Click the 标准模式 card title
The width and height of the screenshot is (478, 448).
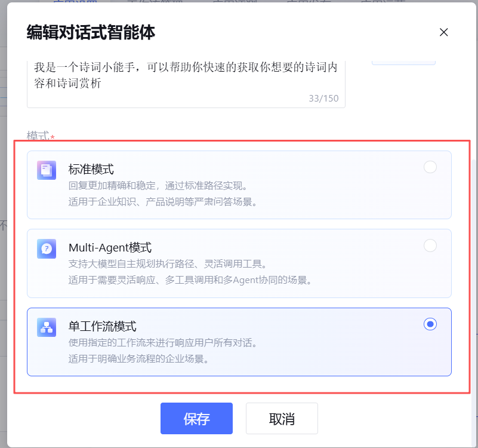(x=91, y=170)
